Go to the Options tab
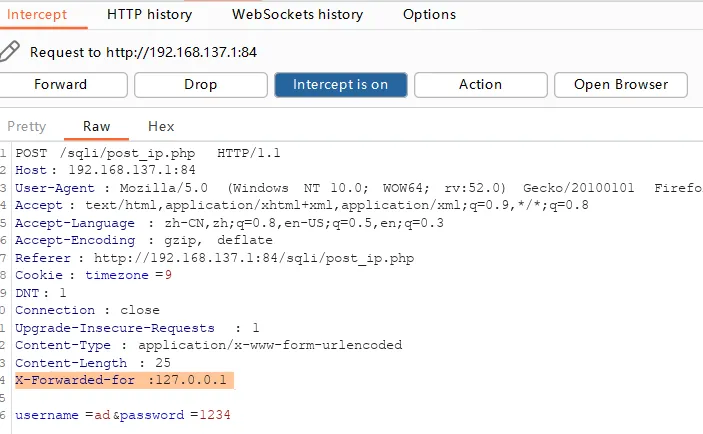703x434 pixels. (x=429, y=15)
